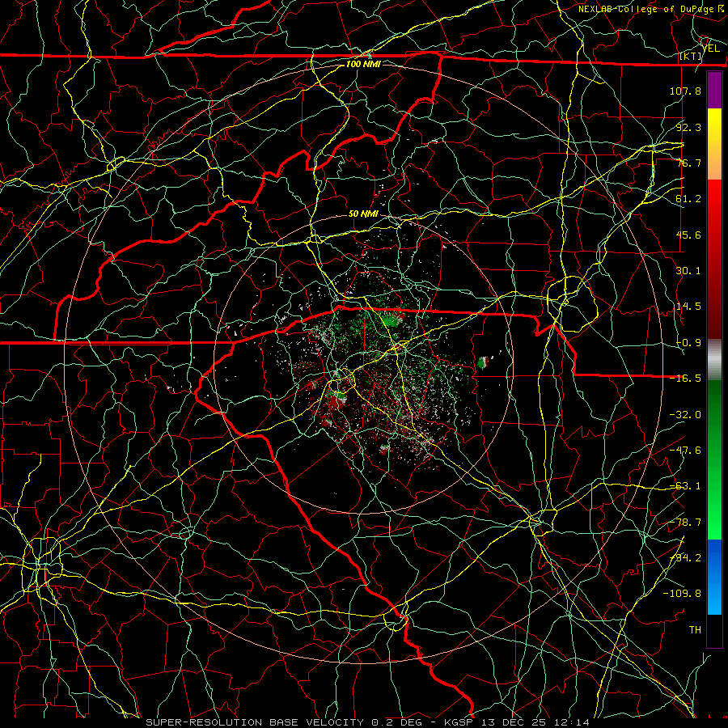Click the 50 NMI range ring label

pos(363,214)
